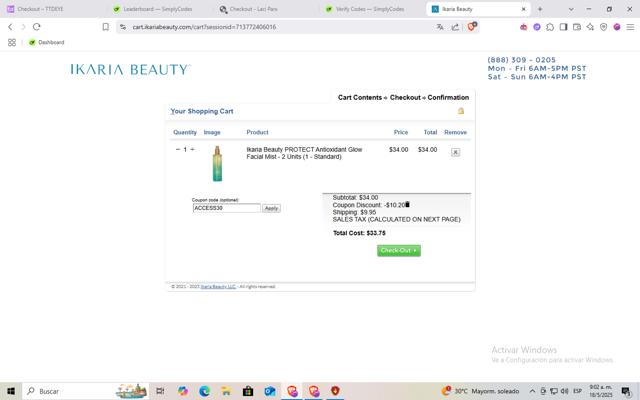640x400 pixels.
Task: Open the volume control in system tray
Action: (x=565, y=391)
